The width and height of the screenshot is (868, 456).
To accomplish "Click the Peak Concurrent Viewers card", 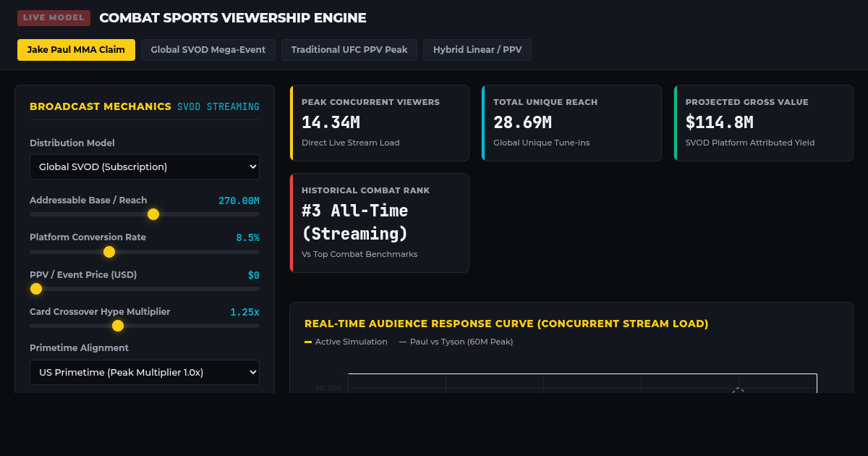I will click(x=379, y=123).
